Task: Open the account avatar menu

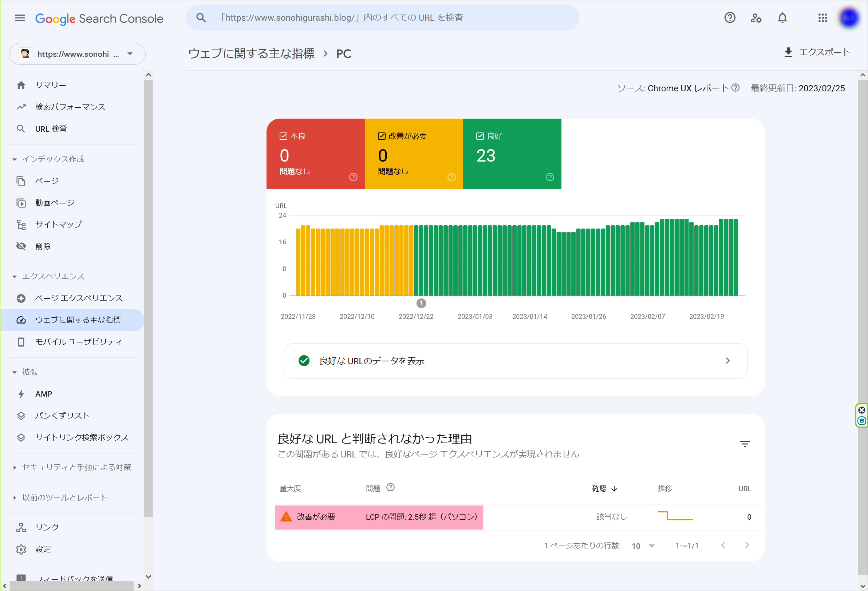Action: (x=849, y=17)
